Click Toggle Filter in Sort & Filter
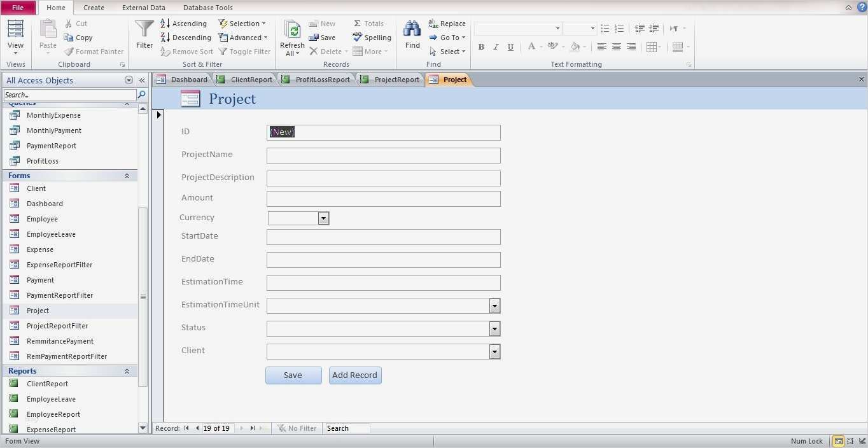Viewport: 868px width, 448px height. point(244,52)
